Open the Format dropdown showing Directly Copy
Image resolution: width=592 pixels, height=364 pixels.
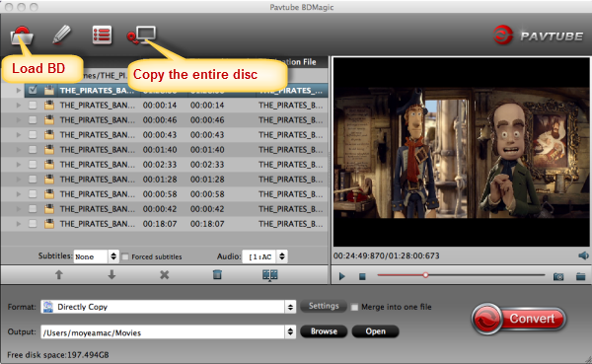pos(168,307)
